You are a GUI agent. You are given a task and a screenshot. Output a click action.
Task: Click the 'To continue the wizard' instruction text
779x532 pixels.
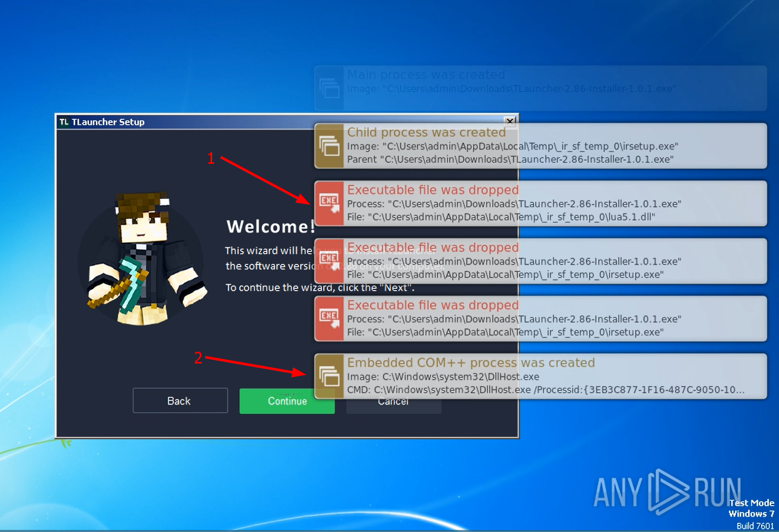pyautogui.click(x=320, y=288)
